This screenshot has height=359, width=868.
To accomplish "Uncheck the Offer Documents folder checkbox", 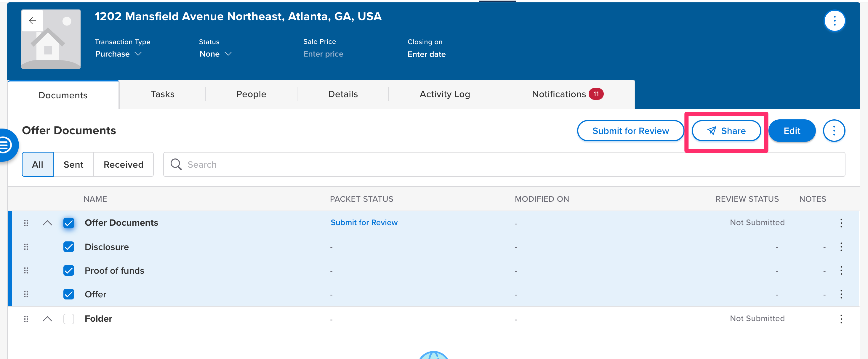I will point(69,223).
